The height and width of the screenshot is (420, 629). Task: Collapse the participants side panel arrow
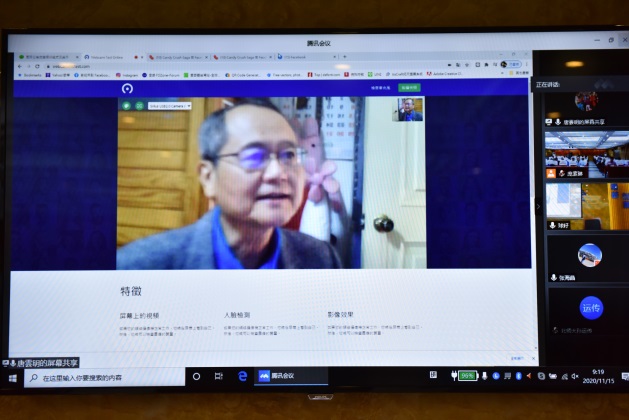[x=538, y=207]
